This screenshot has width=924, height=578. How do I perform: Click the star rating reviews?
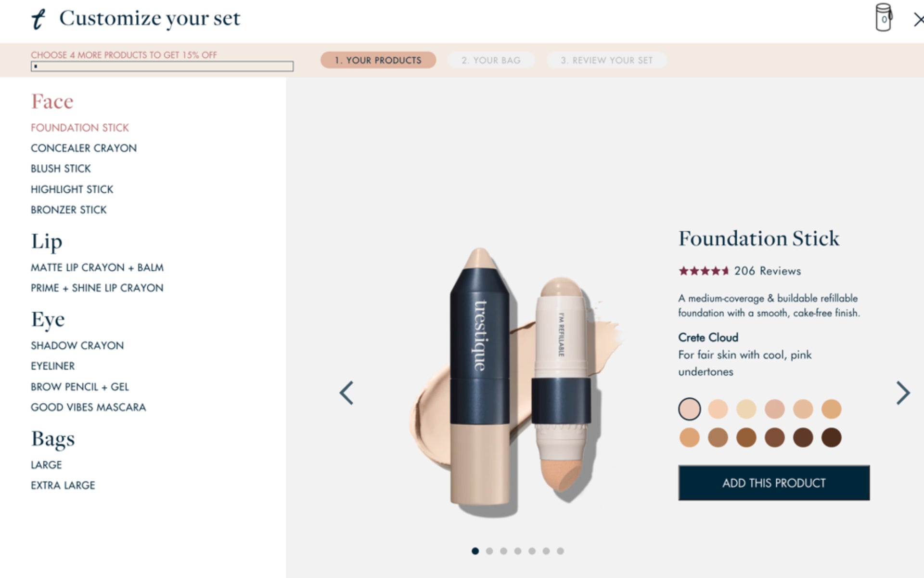(739, 271)
